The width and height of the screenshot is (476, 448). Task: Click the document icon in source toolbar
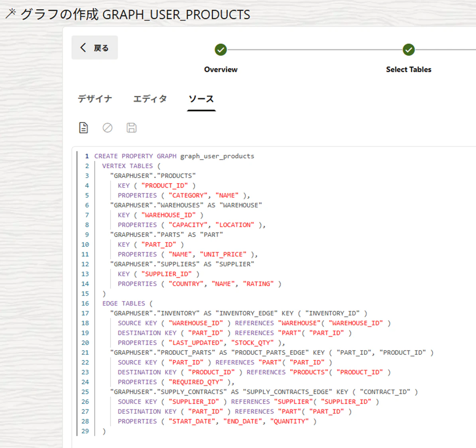click(83, 128)
